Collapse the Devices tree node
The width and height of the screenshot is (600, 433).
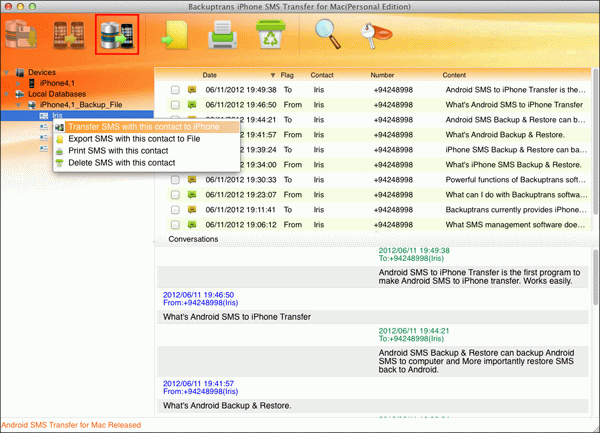click(7, 72)
